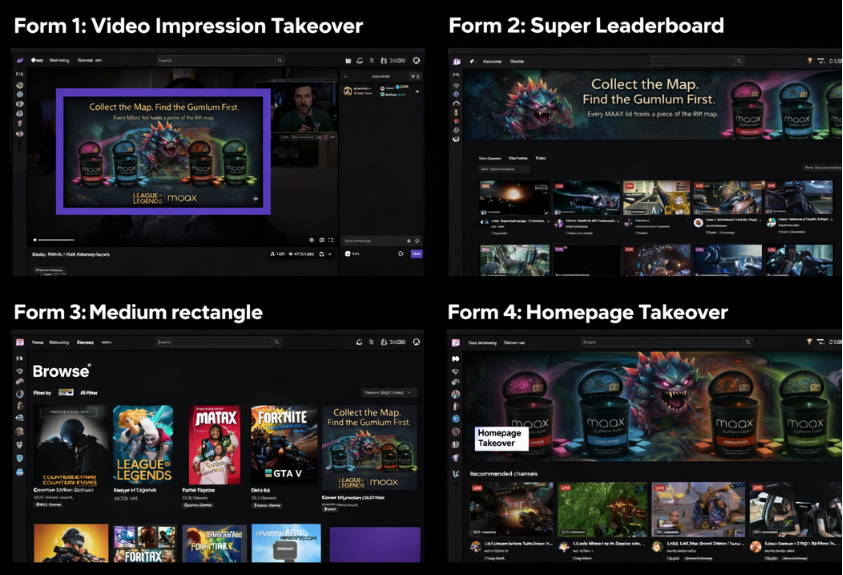Open the profile avatar menu in Form 3
843x575 pixels.
[x=416, y=342]
